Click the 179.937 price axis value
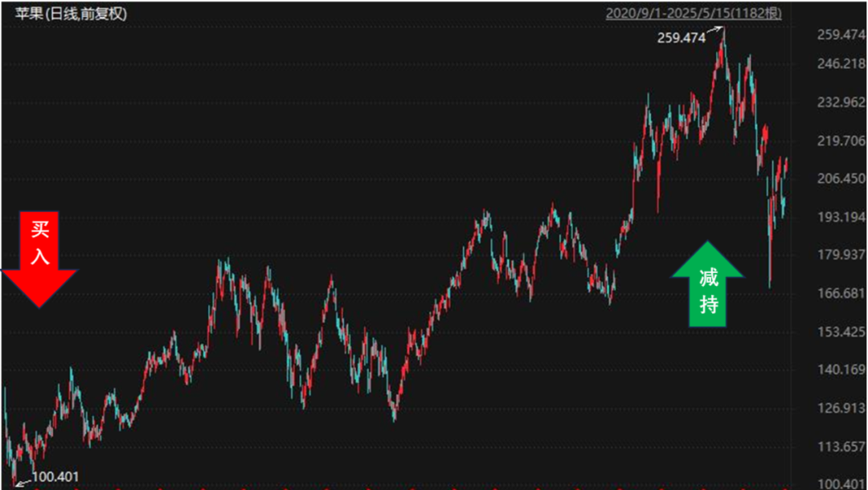Image resolution: width=868 pixels, height=490 pixels. pyautogui.click(x=841, y=255)
